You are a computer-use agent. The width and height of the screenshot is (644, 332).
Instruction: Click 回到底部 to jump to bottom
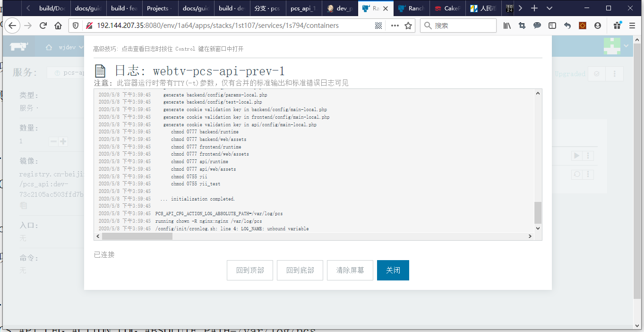click(x=300, y=270)
